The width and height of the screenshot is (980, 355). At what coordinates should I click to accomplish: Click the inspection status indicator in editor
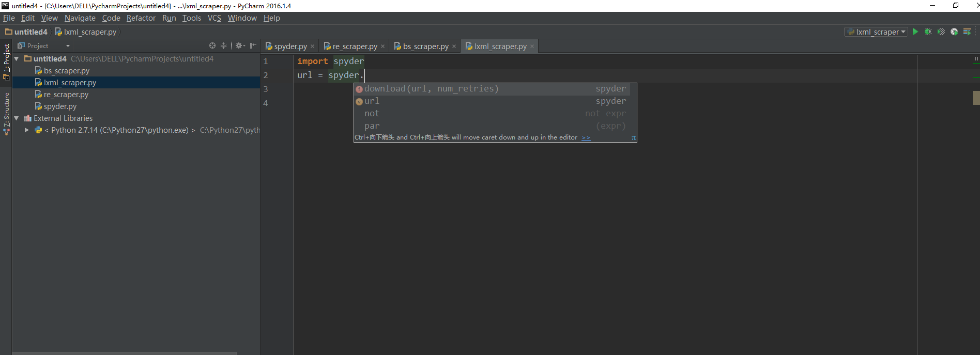[x=976, y=59]
